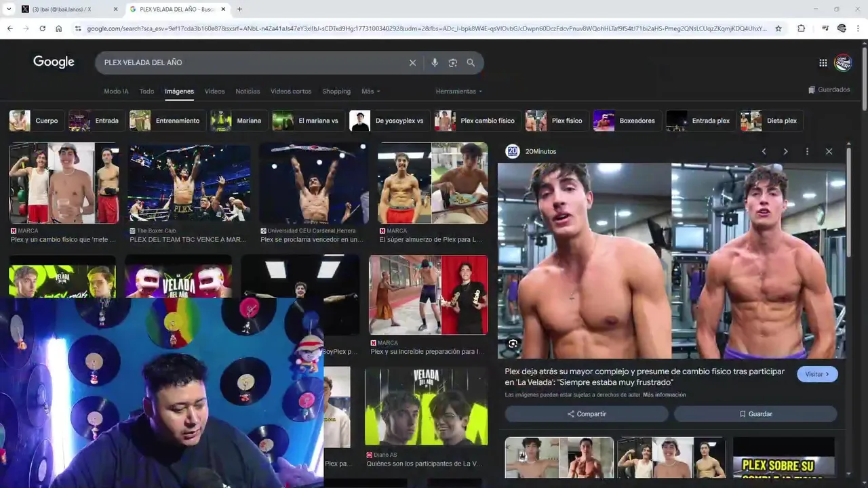Select the Entrada plex chip
868x488 pixels.
tap(701, 121)
